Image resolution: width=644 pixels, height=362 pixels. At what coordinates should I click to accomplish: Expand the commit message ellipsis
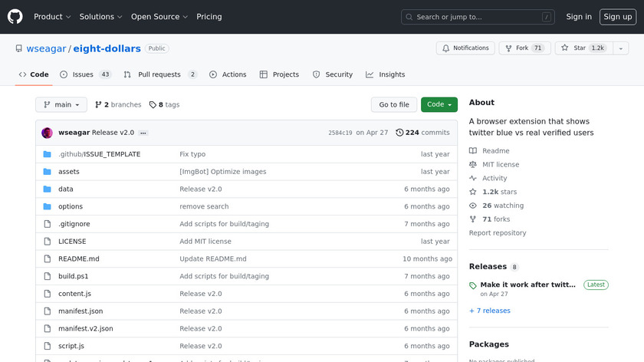tap(143, 133)
